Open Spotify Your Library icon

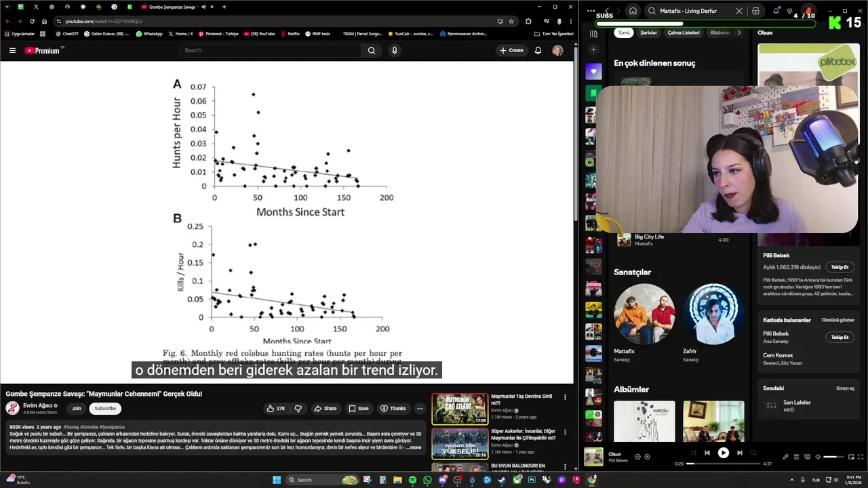[594, 33]
